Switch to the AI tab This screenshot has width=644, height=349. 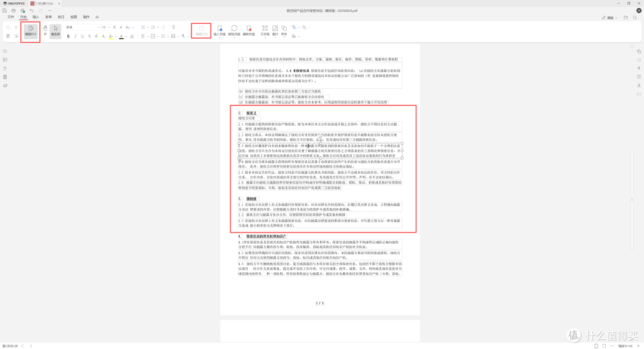coord(97,17)
